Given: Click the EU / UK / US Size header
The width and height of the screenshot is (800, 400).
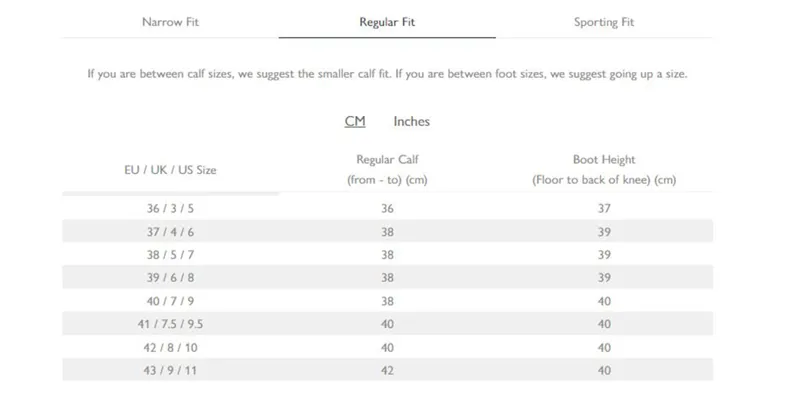Looking at the screenshot, I should [170, 170].
